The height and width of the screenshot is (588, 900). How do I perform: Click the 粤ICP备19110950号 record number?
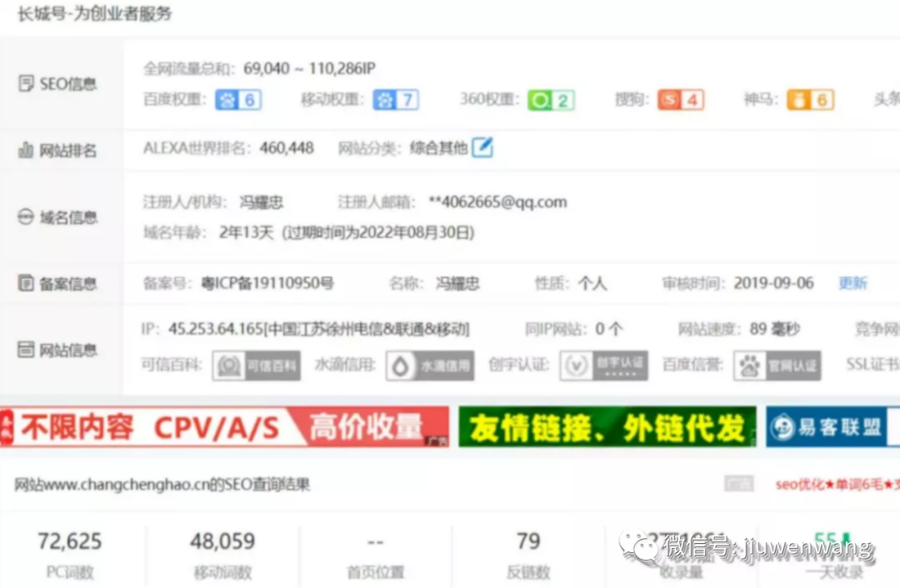coord(267,283)
